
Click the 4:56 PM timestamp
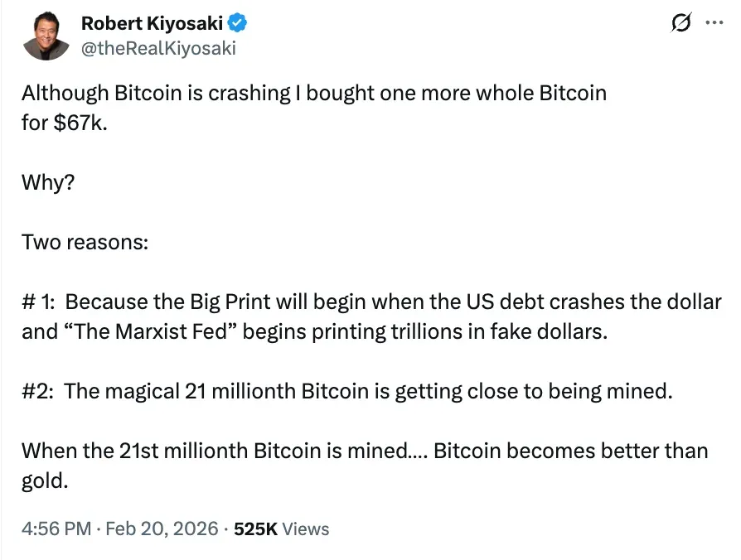[x=56, y=529]
